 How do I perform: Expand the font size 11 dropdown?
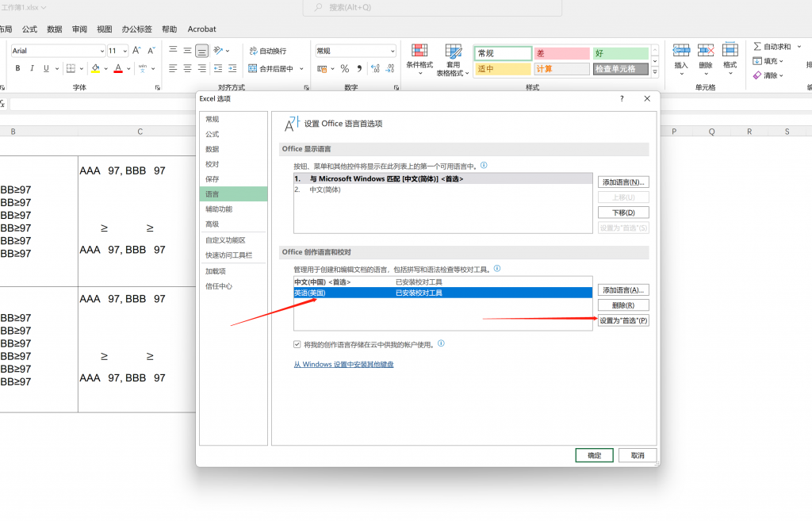coord(123,51)
